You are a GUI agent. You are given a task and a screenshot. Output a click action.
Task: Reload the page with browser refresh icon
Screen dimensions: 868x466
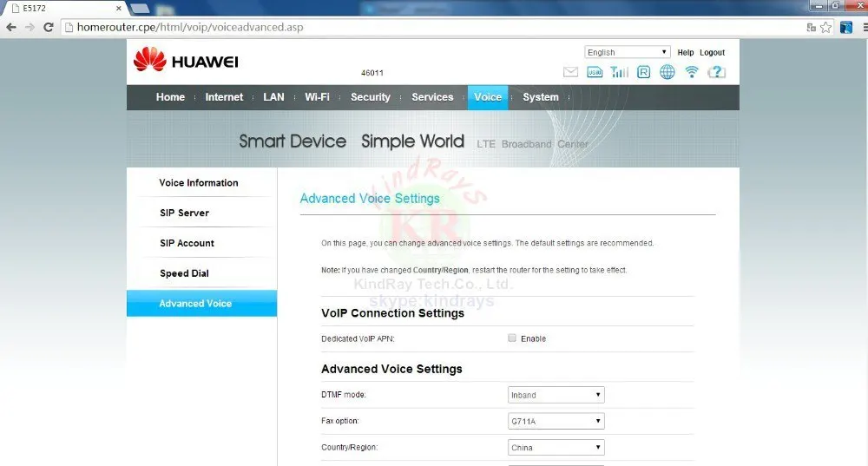[x=48, y=27]
